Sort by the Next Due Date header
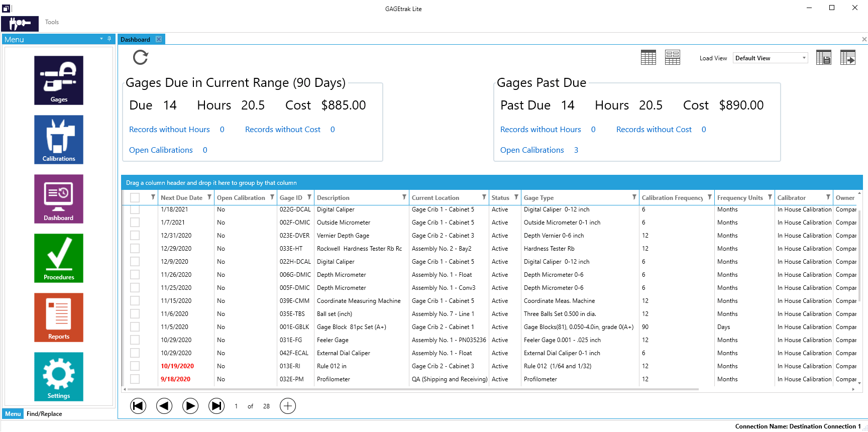This screenshot has height=432, width=868. point(181,198)
